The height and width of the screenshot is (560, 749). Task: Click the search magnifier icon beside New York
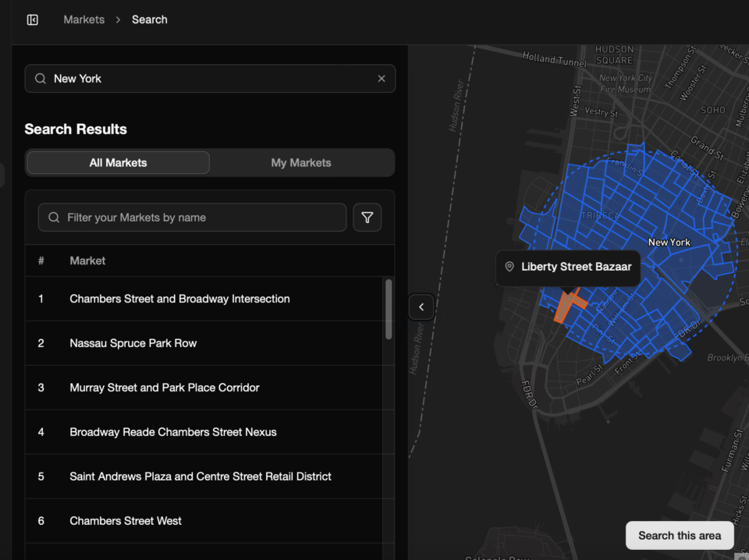pos(41,79)
